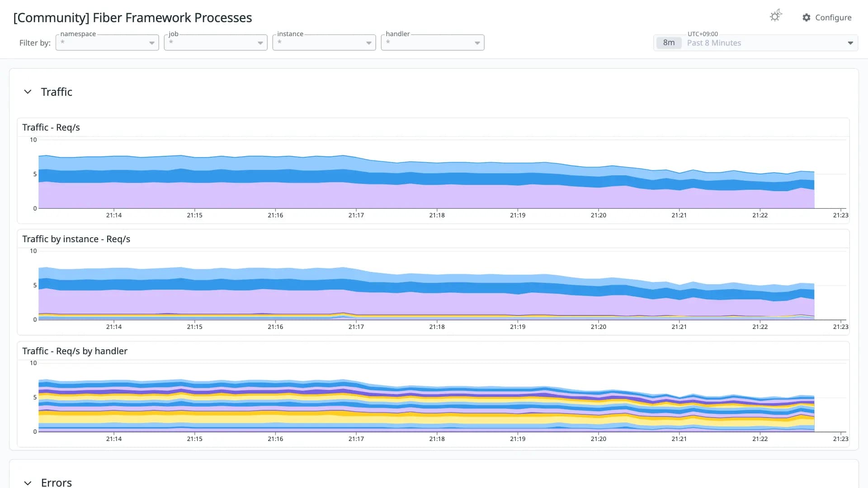Open the job filter dropdown
This screenshot has width=868, height=488.
point(216,42)
